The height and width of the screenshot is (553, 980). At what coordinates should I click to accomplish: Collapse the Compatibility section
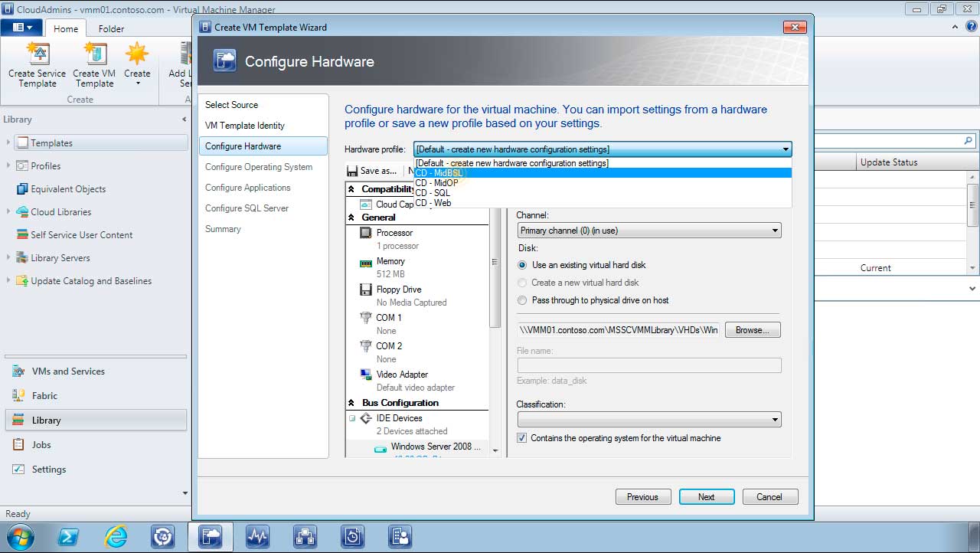[x=351, y=189]
